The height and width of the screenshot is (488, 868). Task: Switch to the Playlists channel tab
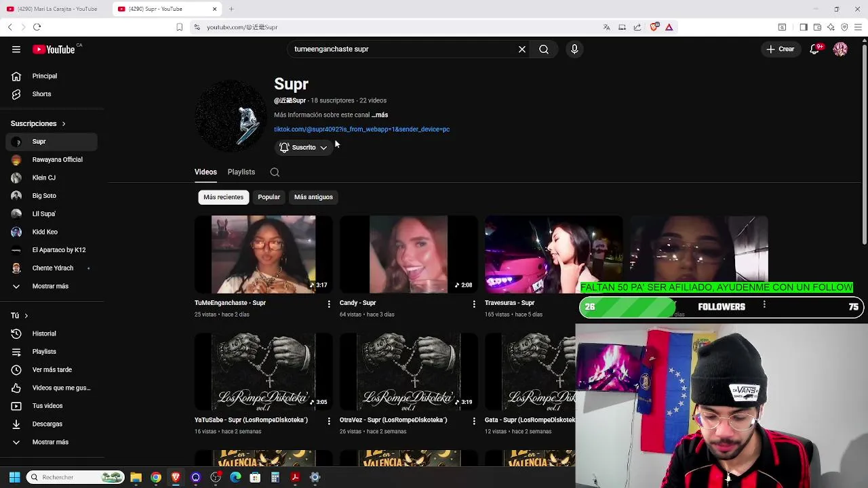[241, 172]
